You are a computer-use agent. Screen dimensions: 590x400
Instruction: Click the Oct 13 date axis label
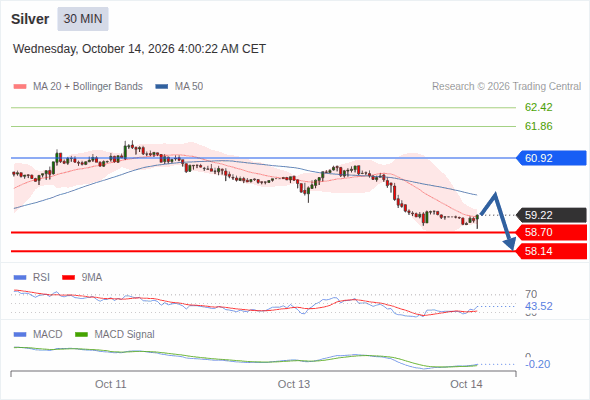tap(294, 384)
